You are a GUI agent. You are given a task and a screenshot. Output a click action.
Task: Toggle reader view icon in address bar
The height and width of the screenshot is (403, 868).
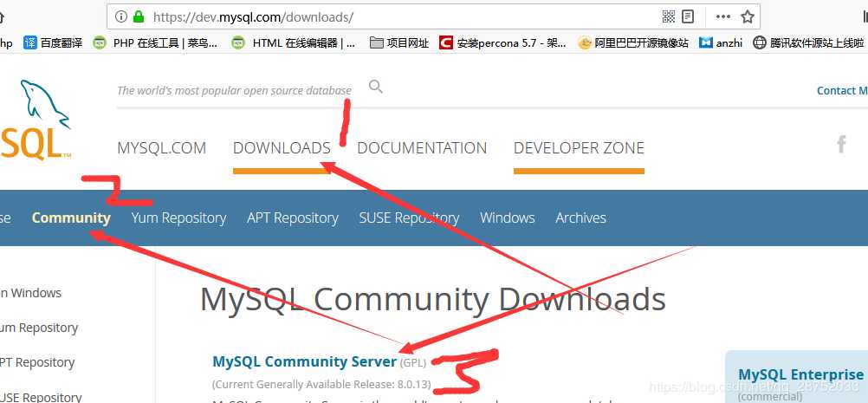[x=688, y=16]
